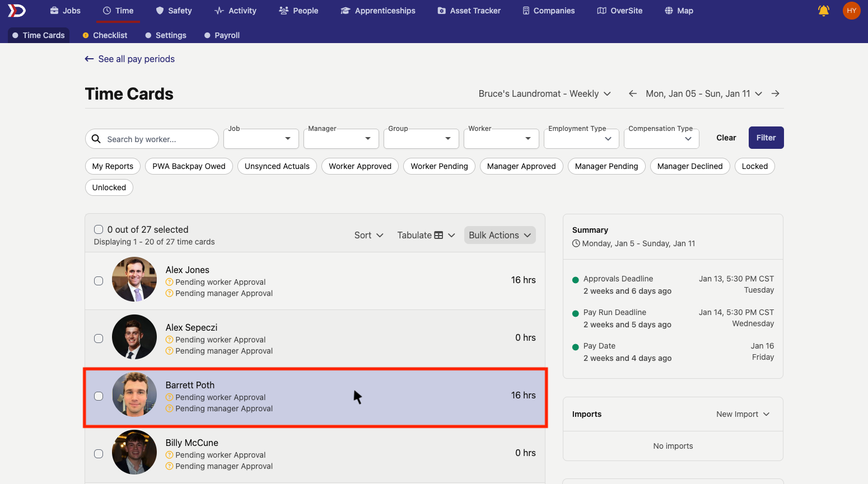Open Alex Sepeczi's profile photo
The height and width of the screenshot is (484, 868).
[134, 337]
